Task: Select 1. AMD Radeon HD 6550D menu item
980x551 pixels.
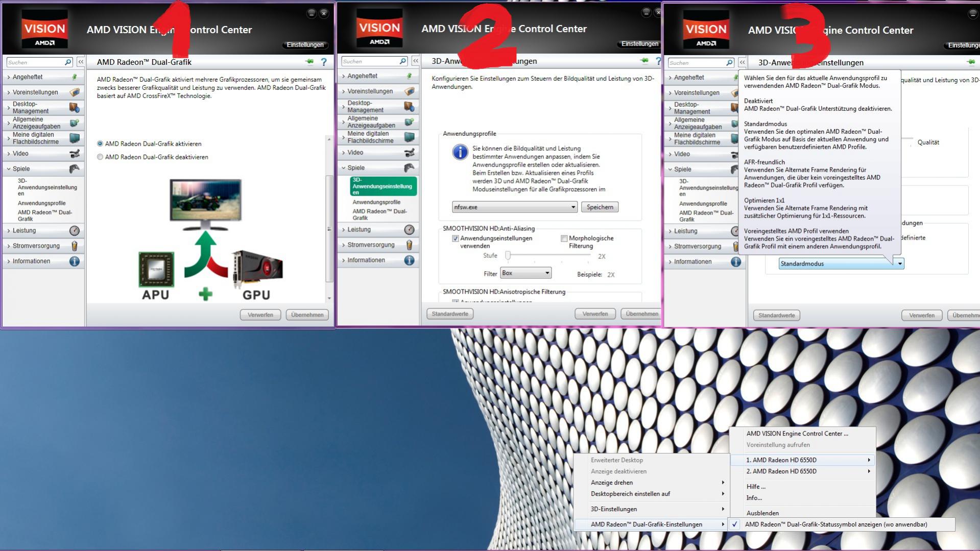Action: point(802,460)
